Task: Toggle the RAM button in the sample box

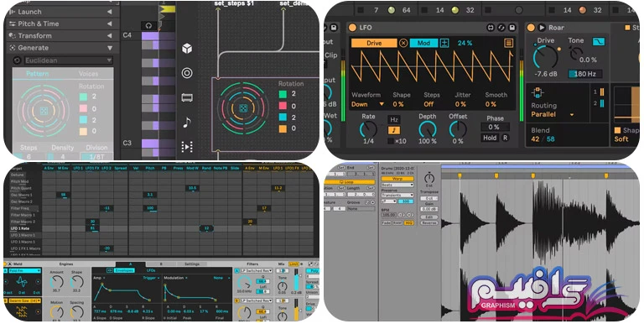Action: click(397, 222)
